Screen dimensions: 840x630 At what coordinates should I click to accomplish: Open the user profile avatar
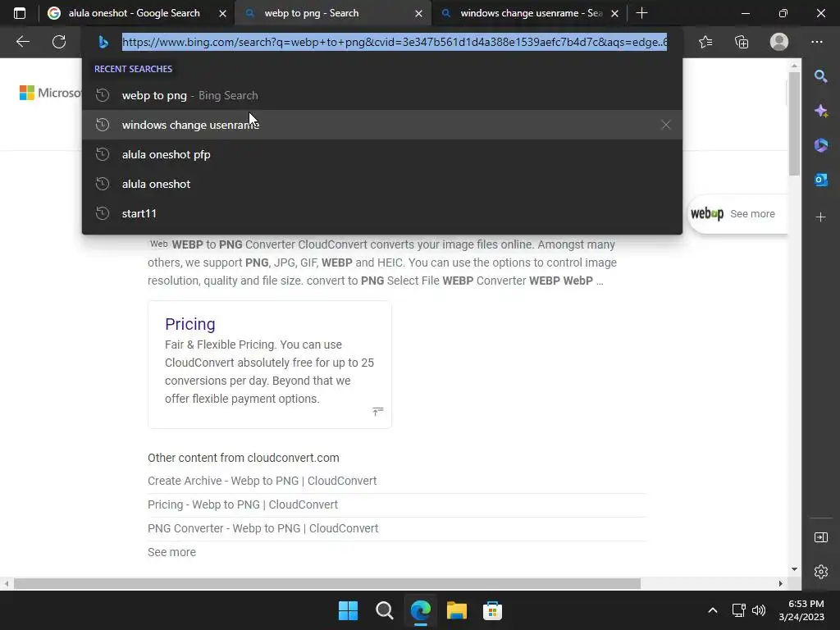coord(779,42)
